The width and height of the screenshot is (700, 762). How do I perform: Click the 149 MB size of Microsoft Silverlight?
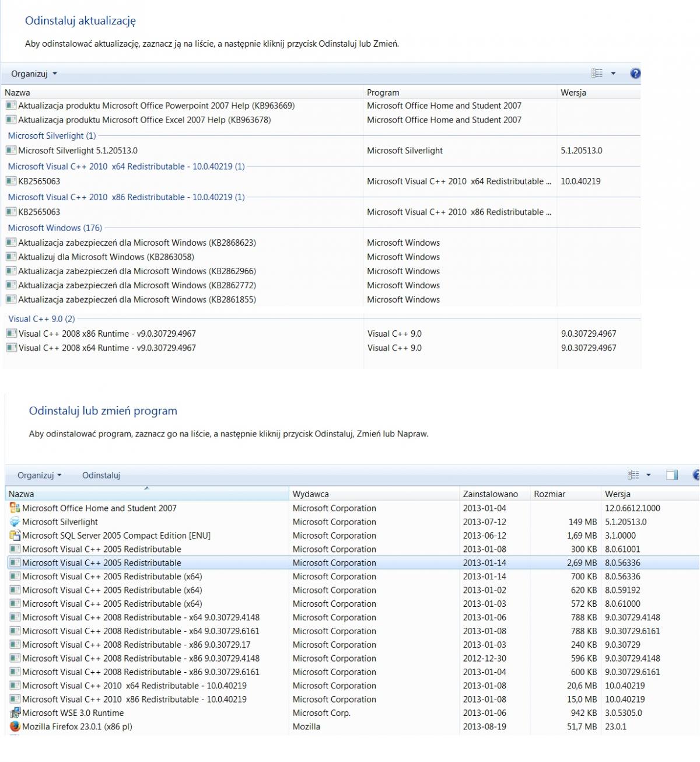(x=583, y=522)
